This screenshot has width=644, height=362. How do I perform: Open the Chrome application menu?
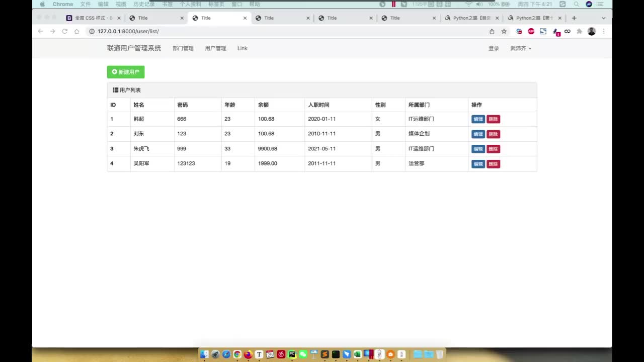[x=63, y=4]
